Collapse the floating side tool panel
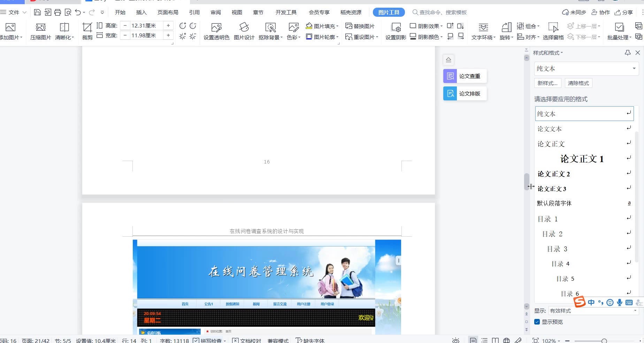 449,60
